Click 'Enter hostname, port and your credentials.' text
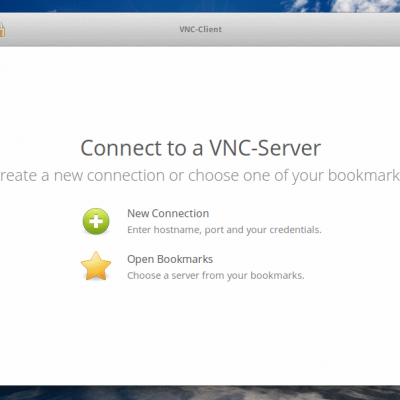 point(224,230)
